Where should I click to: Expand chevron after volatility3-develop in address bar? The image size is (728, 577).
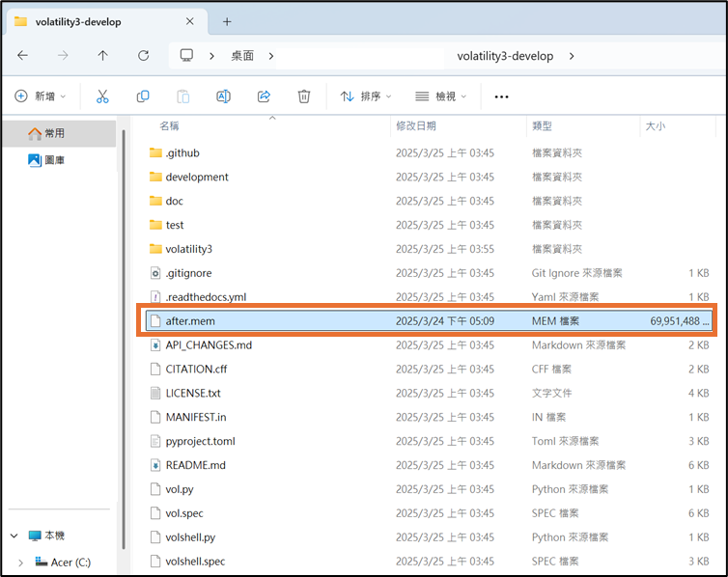[572, 56]
